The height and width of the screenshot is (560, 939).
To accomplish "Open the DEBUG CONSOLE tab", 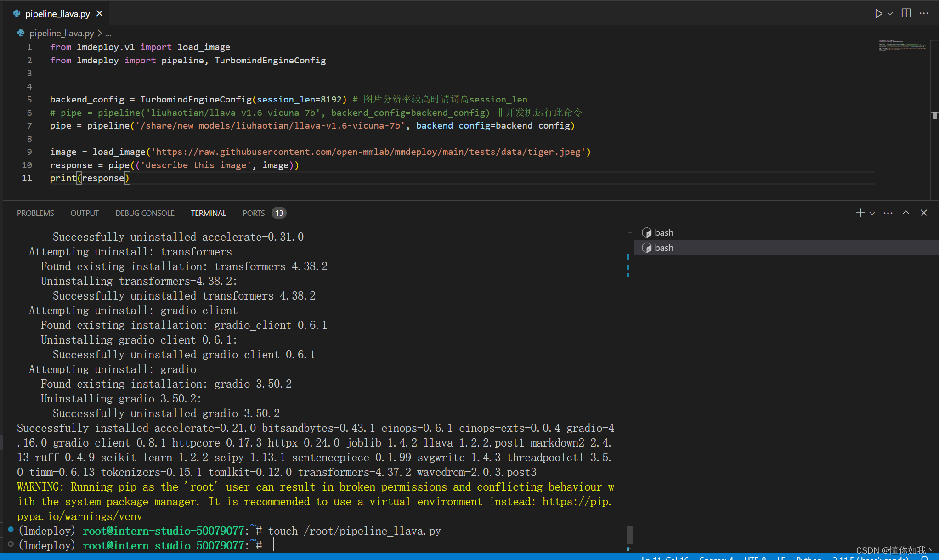I will pos(145,213).
